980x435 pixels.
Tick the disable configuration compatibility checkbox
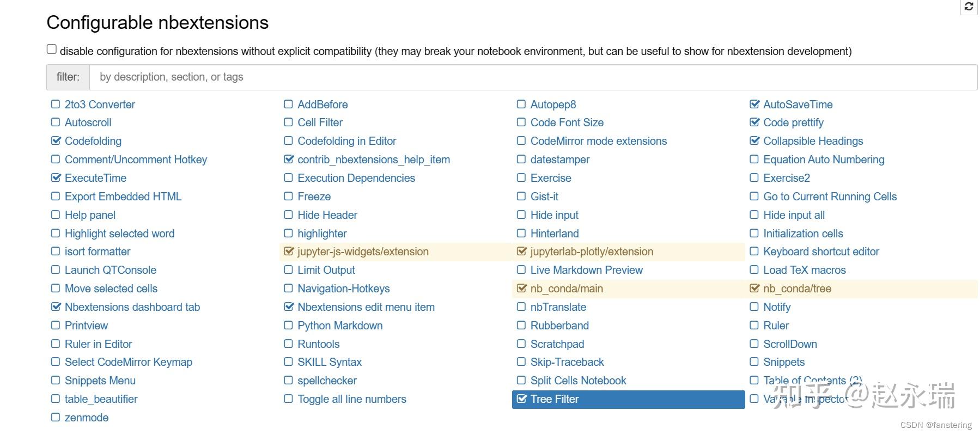click(52, 50)
